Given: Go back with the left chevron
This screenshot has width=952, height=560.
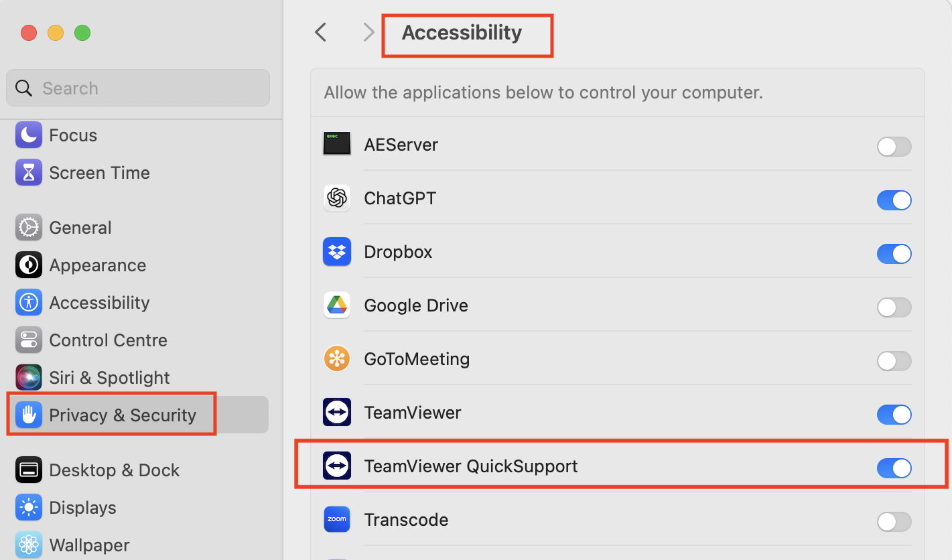Looking at the screenshot, I should [321, 32].
